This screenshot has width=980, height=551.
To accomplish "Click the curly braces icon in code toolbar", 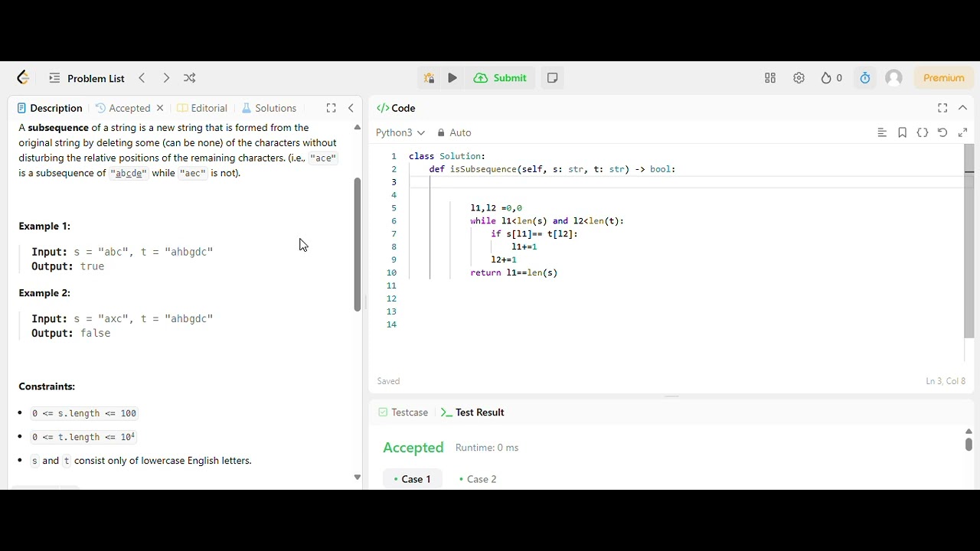I will [x=923, y=132].
